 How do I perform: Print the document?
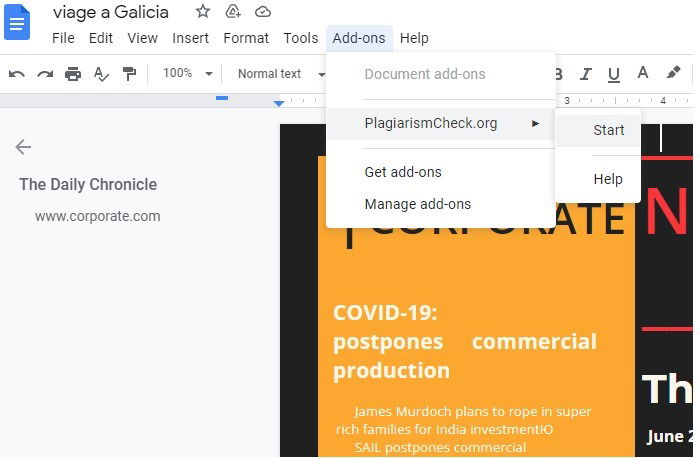click(73, 74)
